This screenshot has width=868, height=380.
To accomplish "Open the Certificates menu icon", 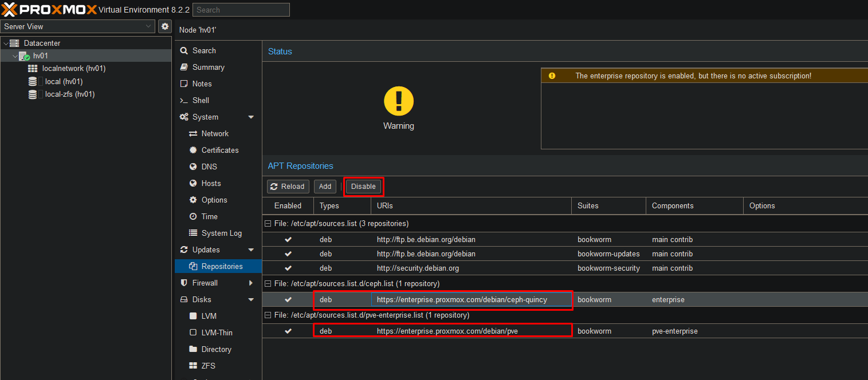I will (x=193, y=150).
